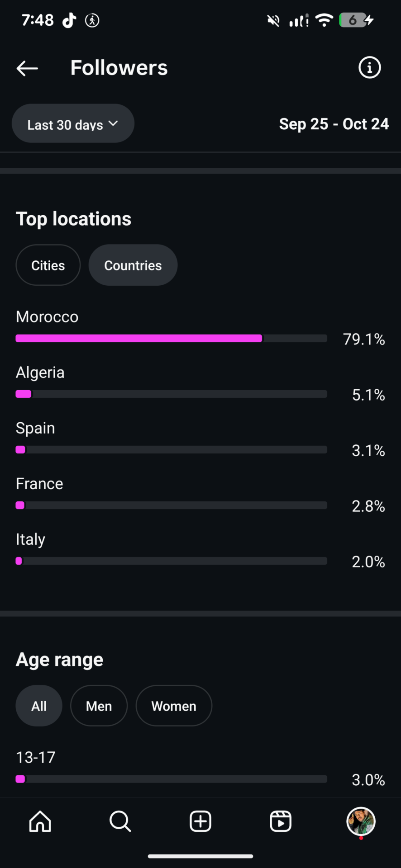Switch top locations to Cities

[x=48, y=265]
